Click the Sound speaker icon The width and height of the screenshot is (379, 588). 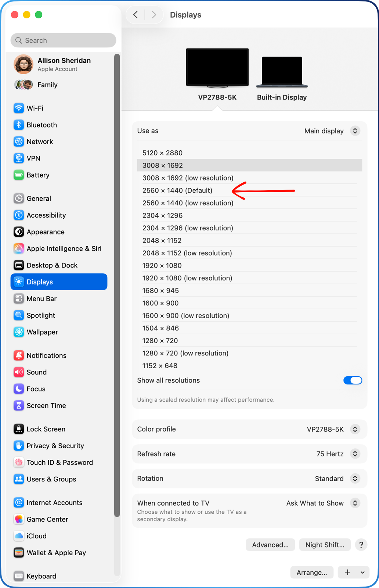click(x=19, y=372)
